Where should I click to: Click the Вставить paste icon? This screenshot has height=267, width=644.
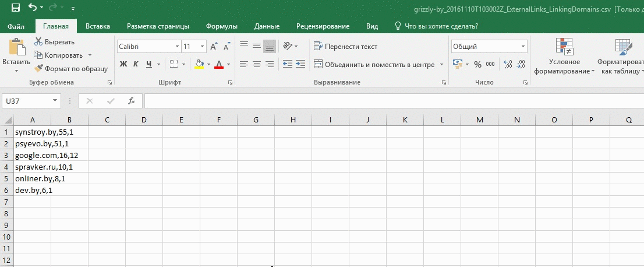pos(16,47)
